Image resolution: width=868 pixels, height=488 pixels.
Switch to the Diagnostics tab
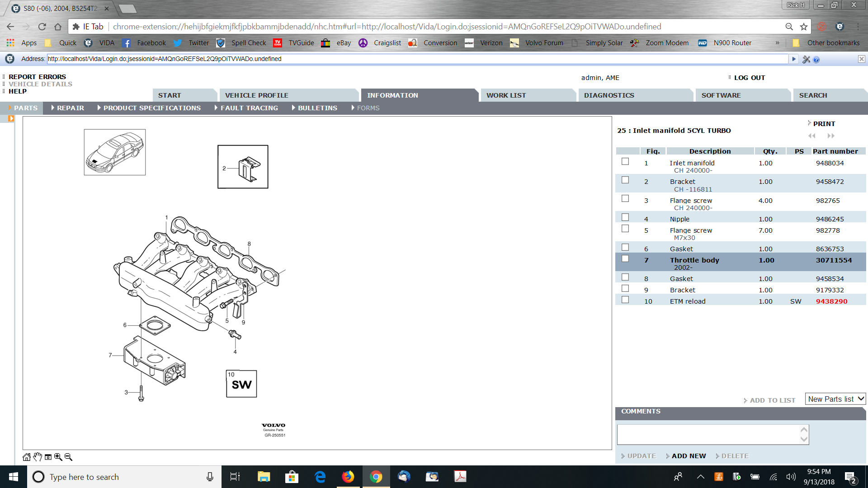609,95
